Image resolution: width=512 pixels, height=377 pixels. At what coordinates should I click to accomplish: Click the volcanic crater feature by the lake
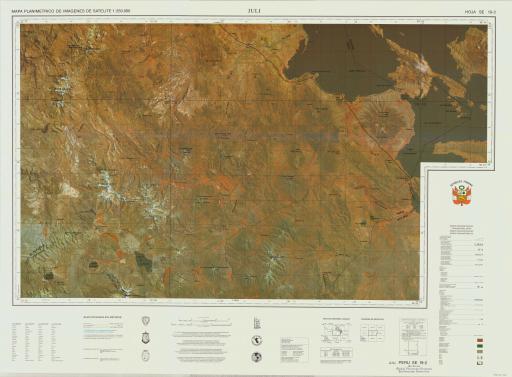pyautogui.click(x=382, y=120)
